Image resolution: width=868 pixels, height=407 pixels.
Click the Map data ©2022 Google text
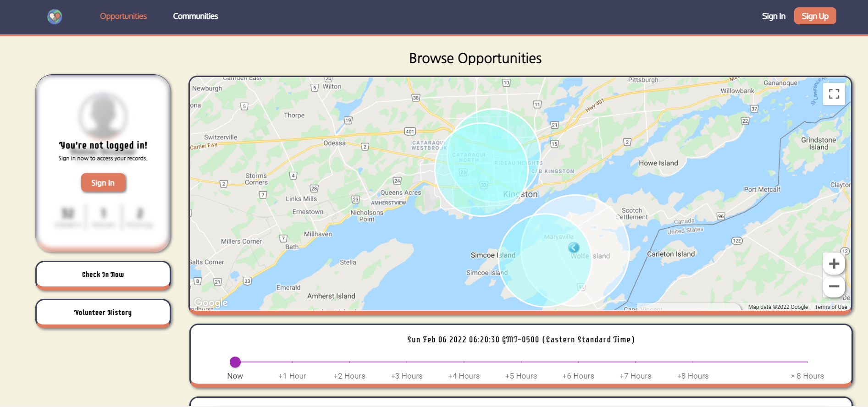(778, 307)
